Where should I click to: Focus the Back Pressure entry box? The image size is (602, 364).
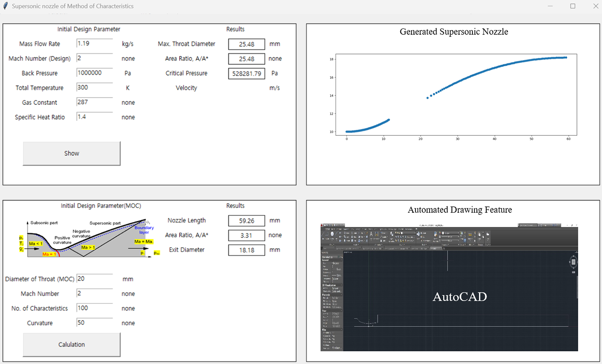click(95, 73)
